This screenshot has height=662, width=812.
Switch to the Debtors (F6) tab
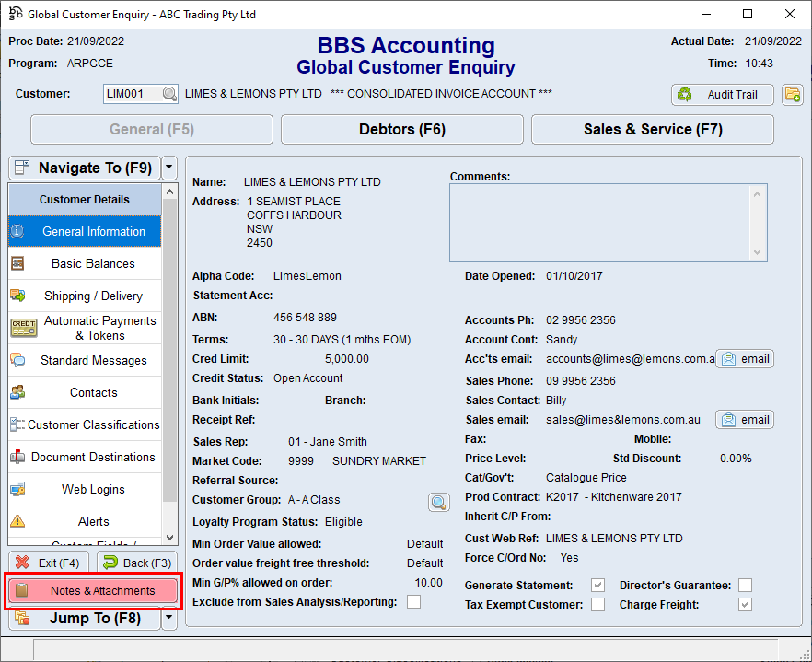(401, 129)
